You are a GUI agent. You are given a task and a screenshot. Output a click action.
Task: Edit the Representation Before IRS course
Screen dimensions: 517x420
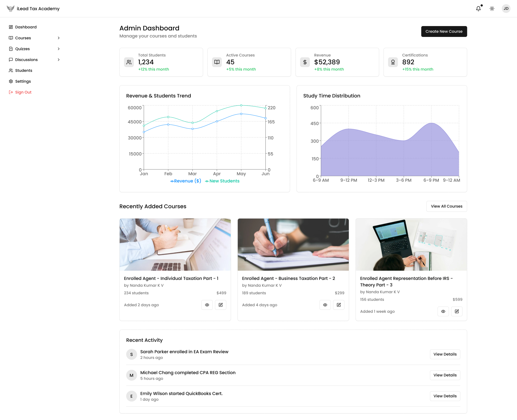(457, 311)
